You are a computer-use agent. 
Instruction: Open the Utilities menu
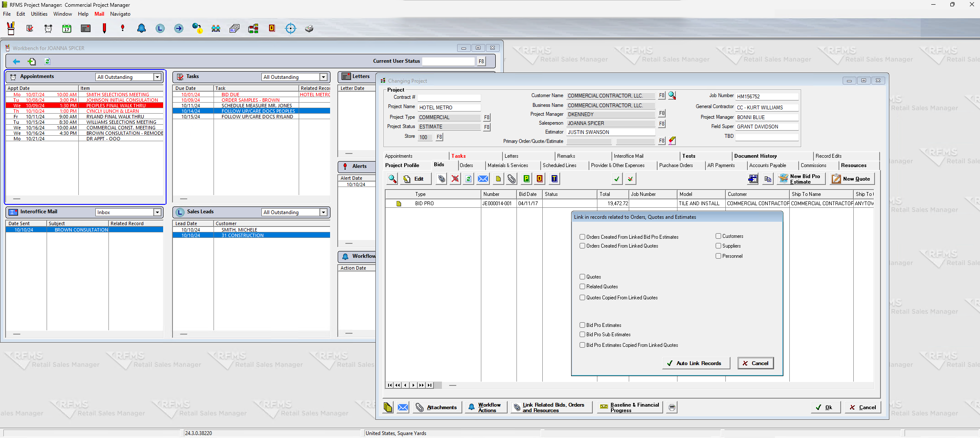tap(39, 14)
